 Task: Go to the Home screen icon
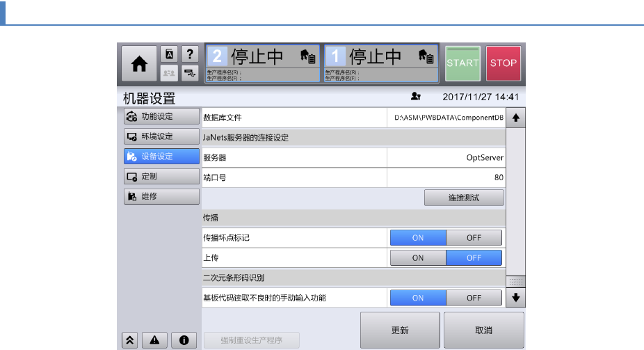pyautogui.click(x=139, y=63)
